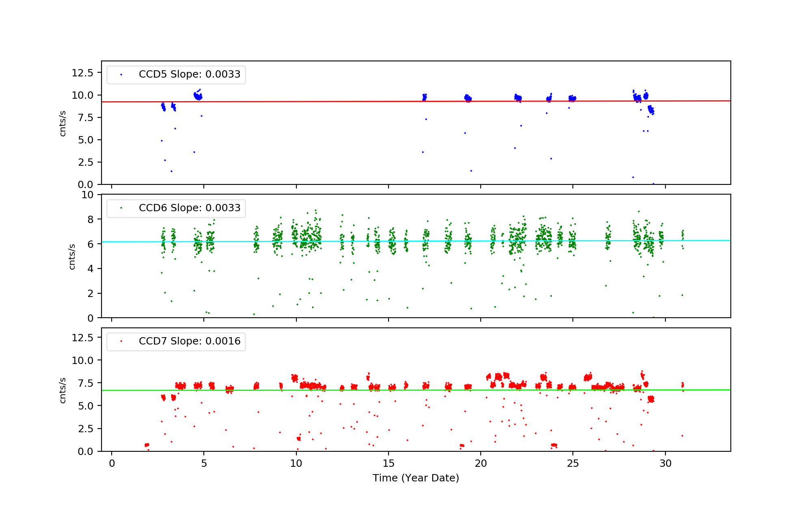812x507 pixels.
Task: Click the CCD7 Slope legend entry
Action: point(189,341)
